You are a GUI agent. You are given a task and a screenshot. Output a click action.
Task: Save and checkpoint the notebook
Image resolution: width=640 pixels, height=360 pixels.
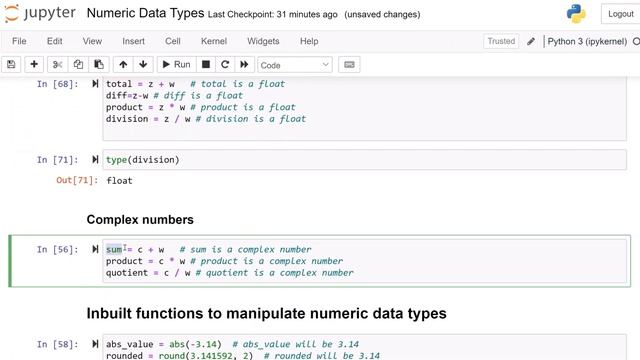(11, 64)
